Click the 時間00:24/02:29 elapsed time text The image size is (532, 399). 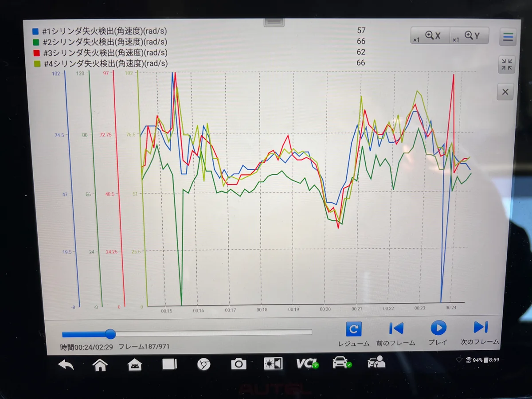(86, 347)
